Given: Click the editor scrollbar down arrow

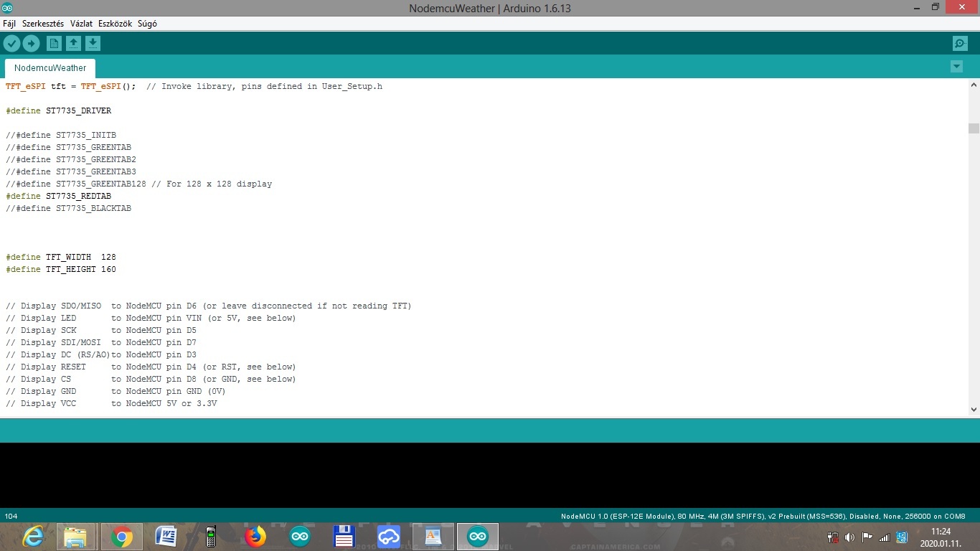Looking at the screenshot, I should (974, 410).
